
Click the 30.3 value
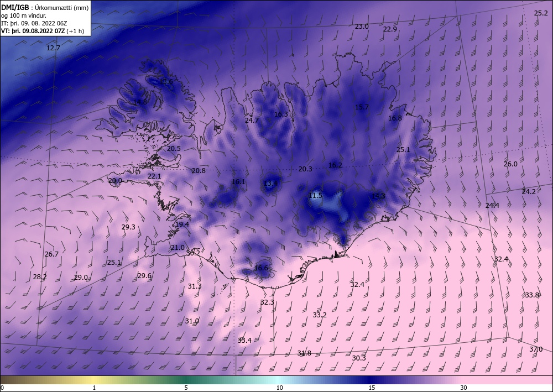point(359,358)
